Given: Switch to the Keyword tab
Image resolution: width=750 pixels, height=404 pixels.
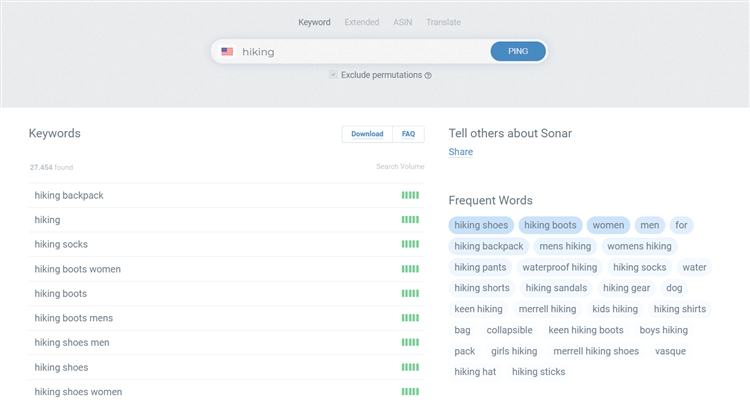Looking at the screenshot, I should [x=314, y=22].
